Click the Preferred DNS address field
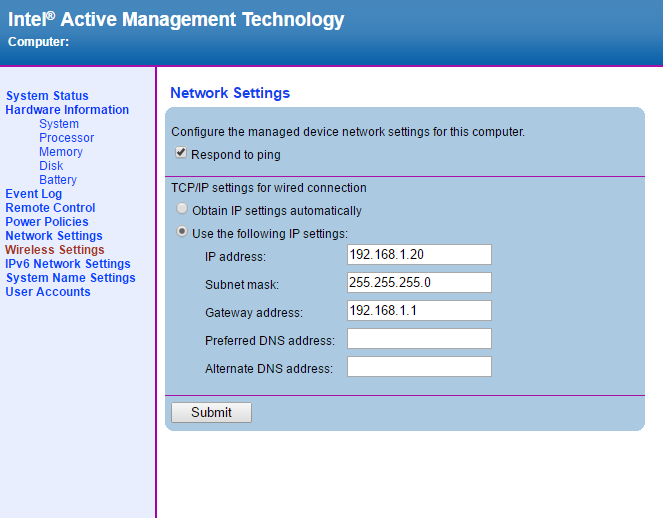 [419, 339]
